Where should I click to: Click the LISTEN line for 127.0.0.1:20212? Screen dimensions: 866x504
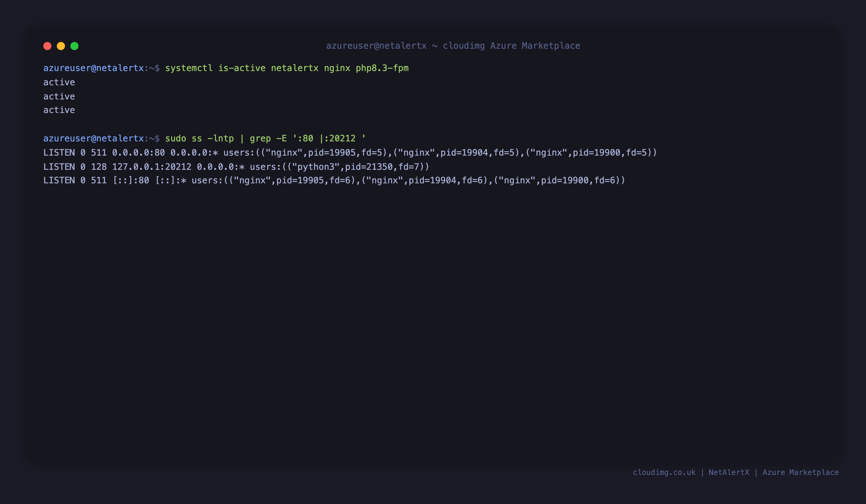tap(236, 167)
